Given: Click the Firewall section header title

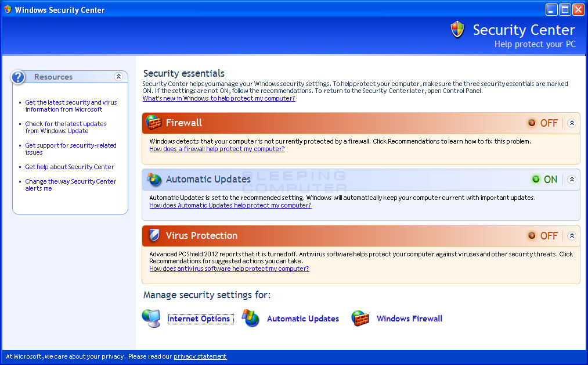Looking at the screenshot, I should point(184,123).
